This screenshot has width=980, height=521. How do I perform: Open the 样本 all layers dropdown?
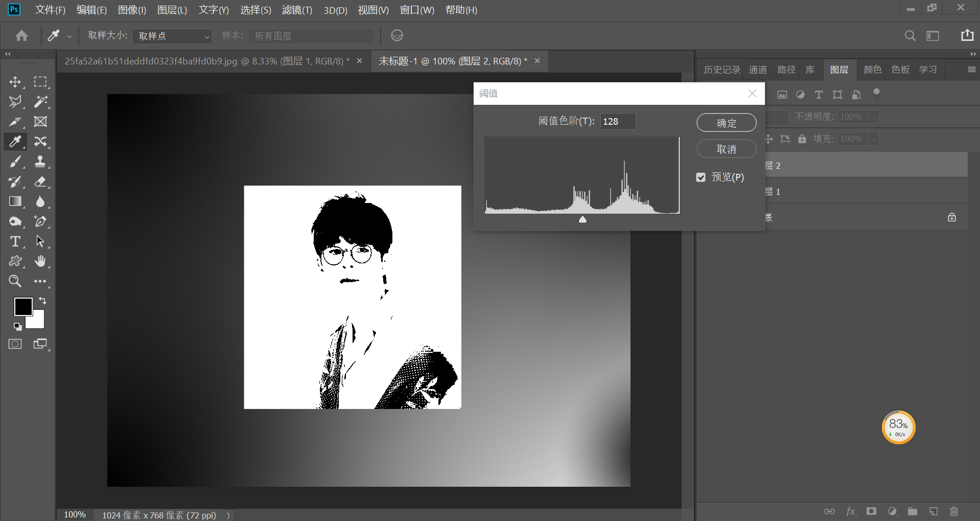[x=311, y=36]
